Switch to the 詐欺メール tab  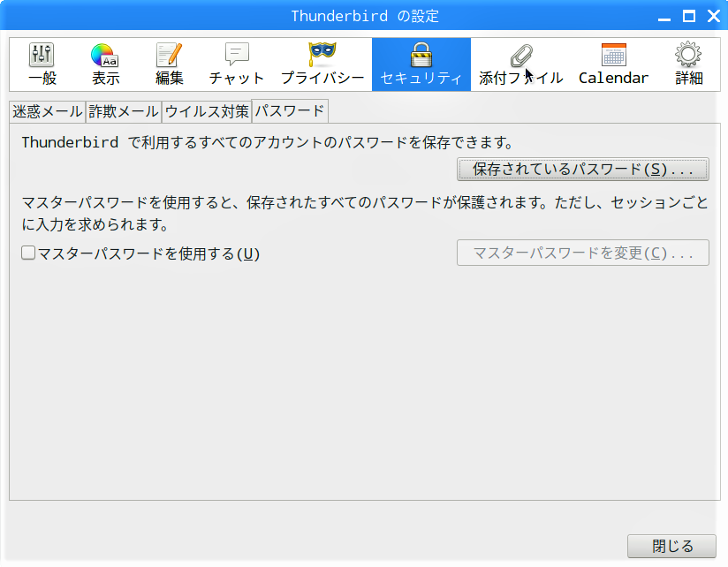coord(124,112)
